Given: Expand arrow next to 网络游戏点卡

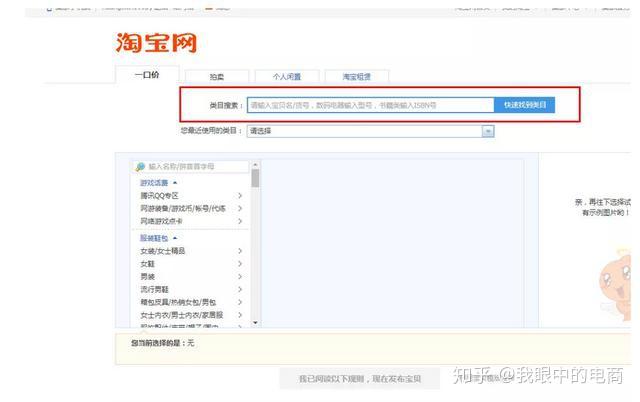Looking at the screenshot, I should pyautogui.click(x=240, y=221).
